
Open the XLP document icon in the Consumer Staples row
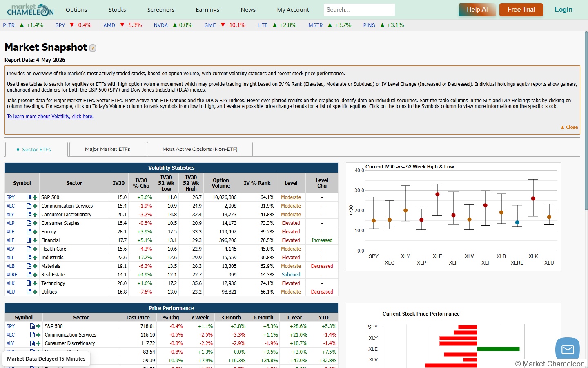click(x=29, y=223)
